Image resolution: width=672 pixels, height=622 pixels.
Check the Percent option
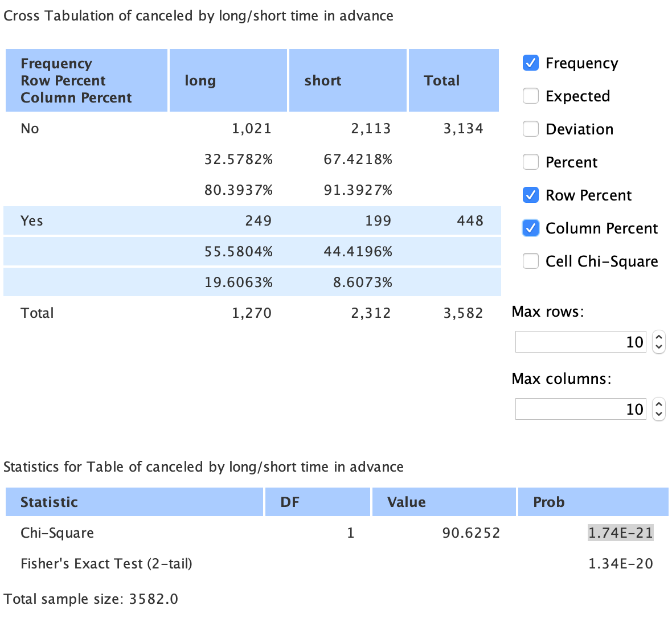(x=530, y=162)
